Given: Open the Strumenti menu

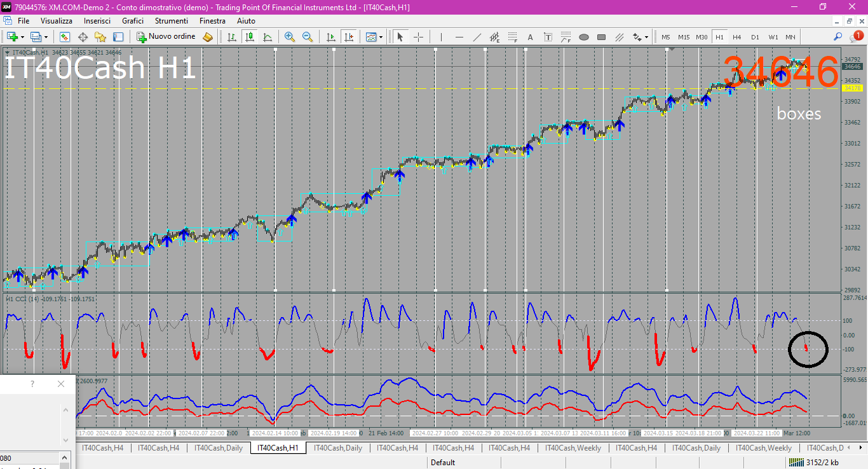Looking at the screenshot, I should (172, 21).
